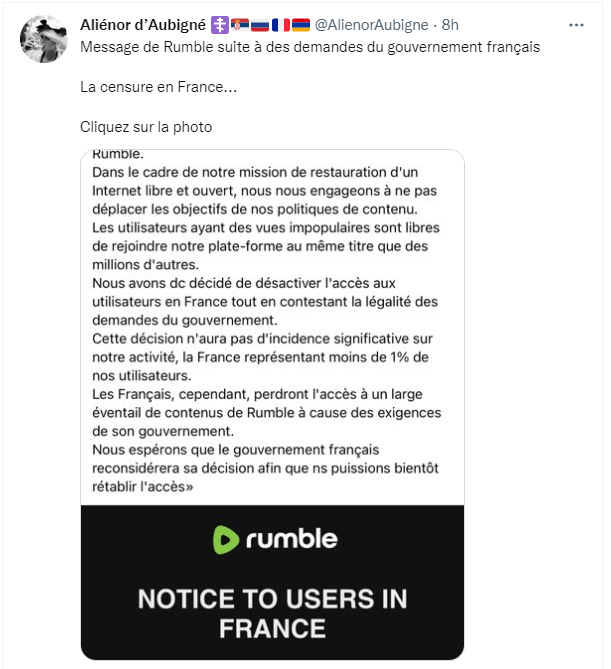
Task: Open the Aliénor d'Aubigné display name link
Action: coord(143,24)
